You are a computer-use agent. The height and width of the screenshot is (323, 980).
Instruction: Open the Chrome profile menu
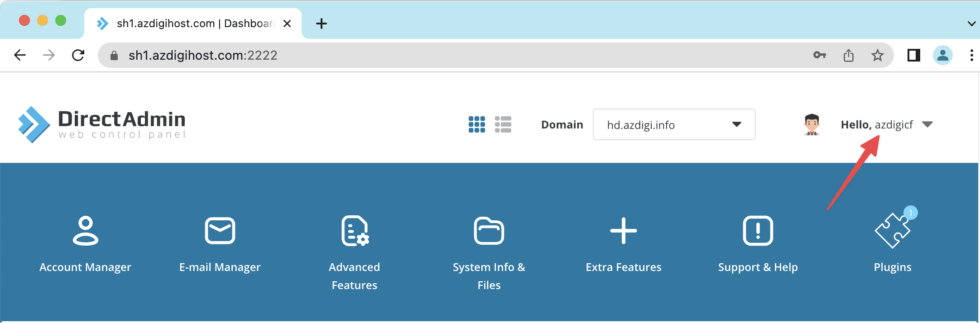[x=943, y=55]
